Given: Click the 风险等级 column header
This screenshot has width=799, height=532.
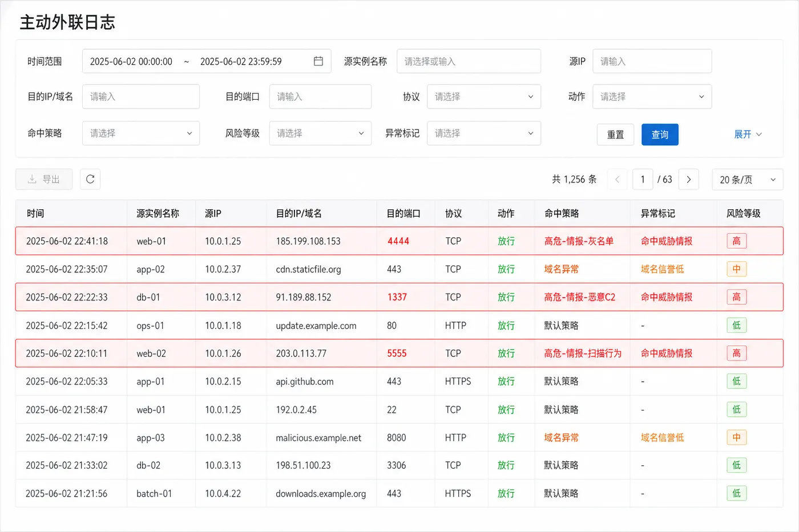Looking at the screenshot, I should point(743,214).
